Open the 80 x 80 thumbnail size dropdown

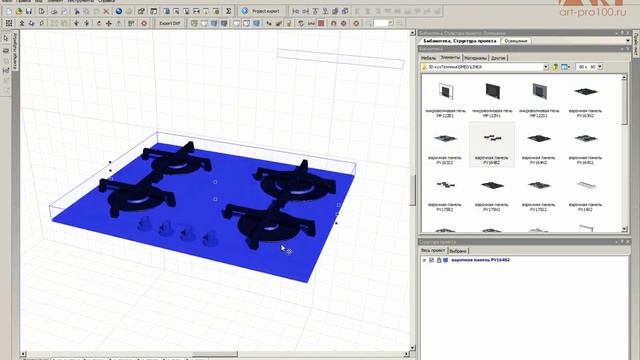600,67
